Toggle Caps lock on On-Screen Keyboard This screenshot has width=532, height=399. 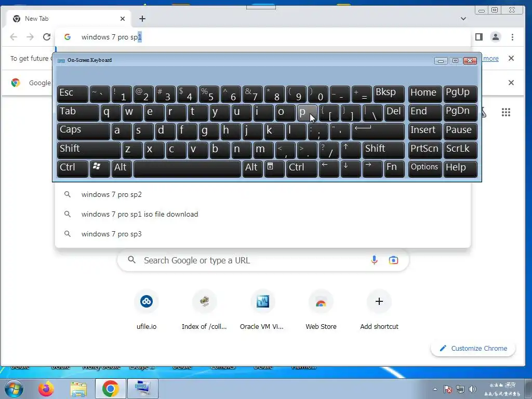point(84,131)
